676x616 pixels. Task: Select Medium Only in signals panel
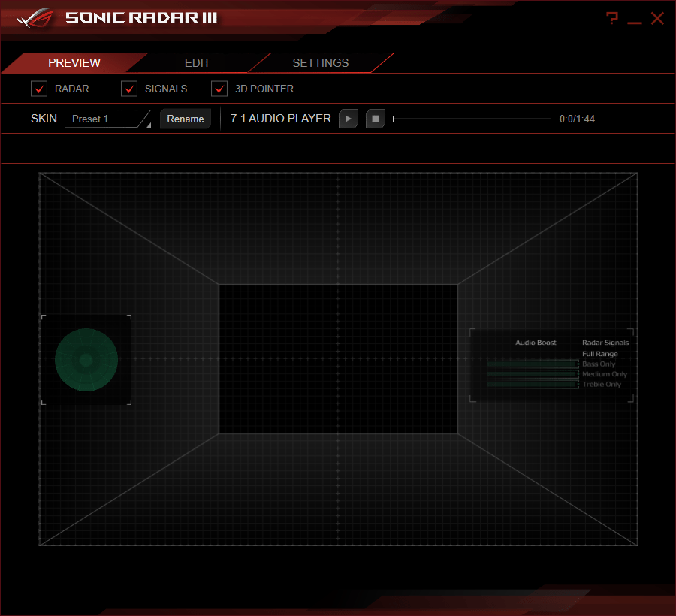click(x=605, y=374)
